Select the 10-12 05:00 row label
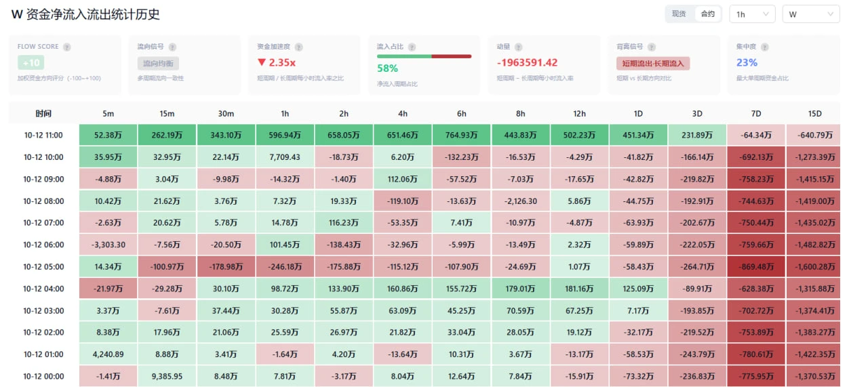This screenshot has width=868, height=387. point(43,266)
